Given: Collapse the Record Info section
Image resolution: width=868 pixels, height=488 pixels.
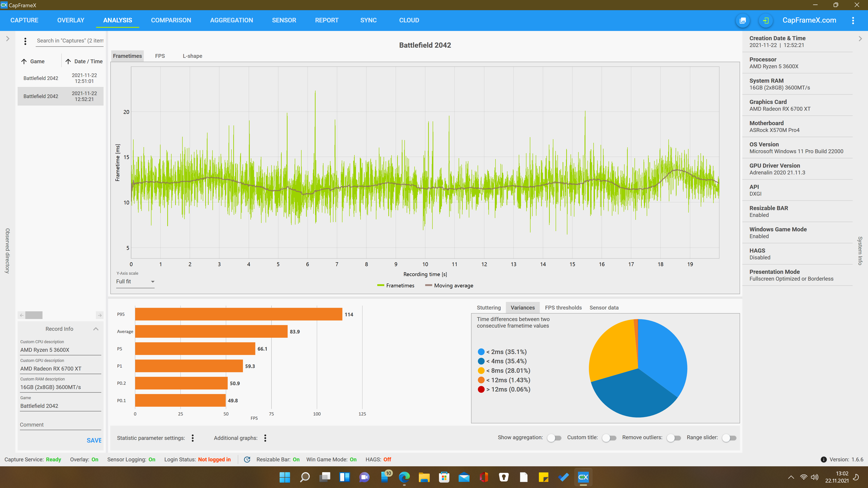Looking at the screenshot, I should 96,329.
